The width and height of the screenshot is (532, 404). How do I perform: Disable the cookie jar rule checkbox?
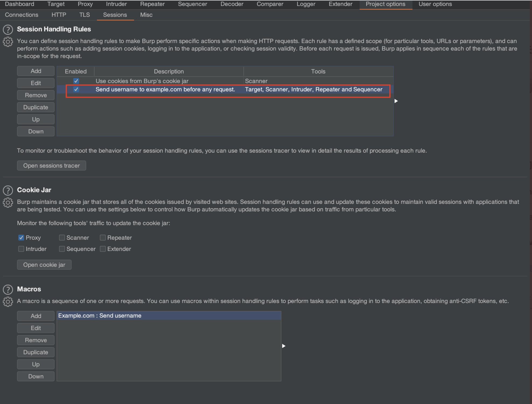[76, 81]
